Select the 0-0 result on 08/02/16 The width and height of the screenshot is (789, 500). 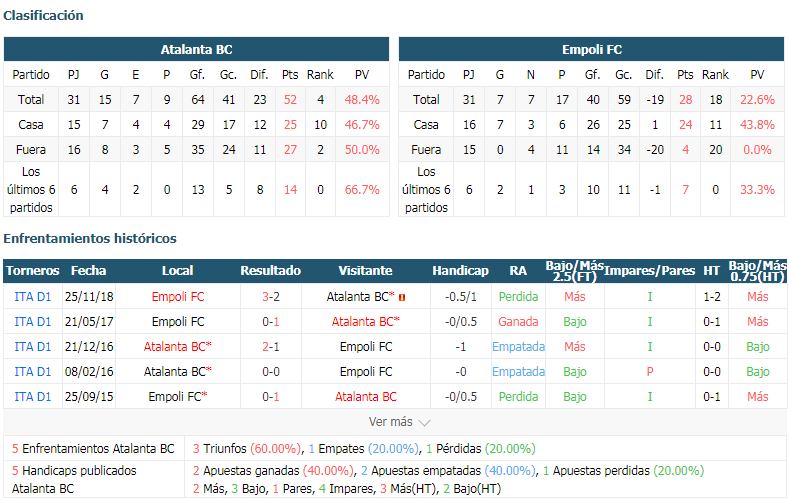(271, 372)
